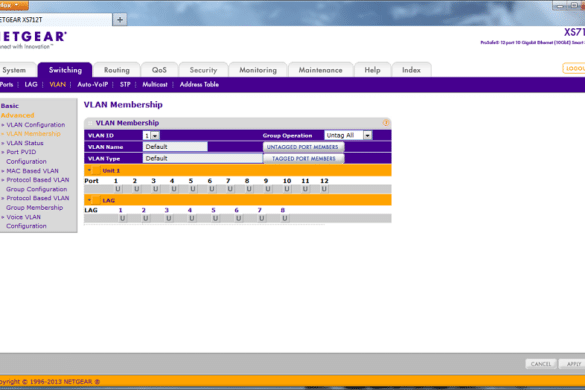The width and height of the screenshot is (585, 390).
Task: Toggle membership box for port 12
Action: pyautogui.click(x=324, y=189)
